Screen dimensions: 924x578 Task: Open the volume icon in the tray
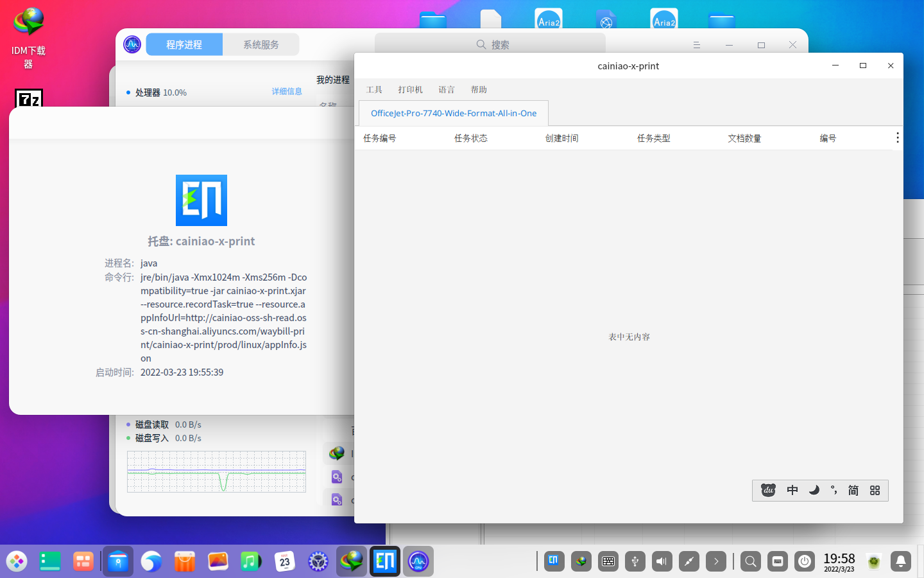(x=662, y=561)
